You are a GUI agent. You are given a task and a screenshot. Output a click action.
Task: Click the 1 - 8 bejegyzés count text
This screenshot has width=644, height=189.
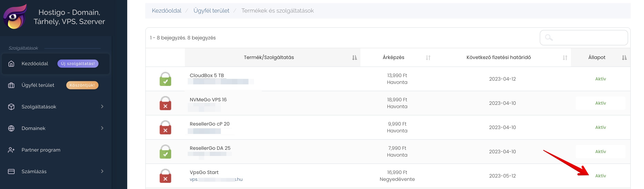(183, 38)
